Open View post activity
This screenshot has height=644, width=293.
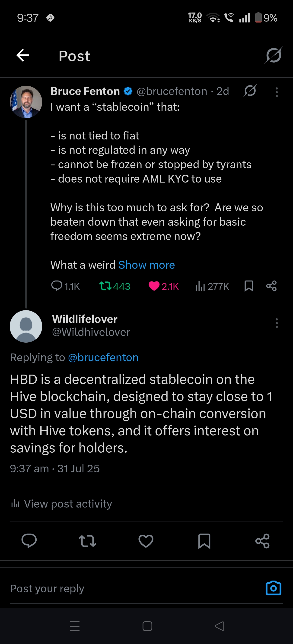(61, 503)
